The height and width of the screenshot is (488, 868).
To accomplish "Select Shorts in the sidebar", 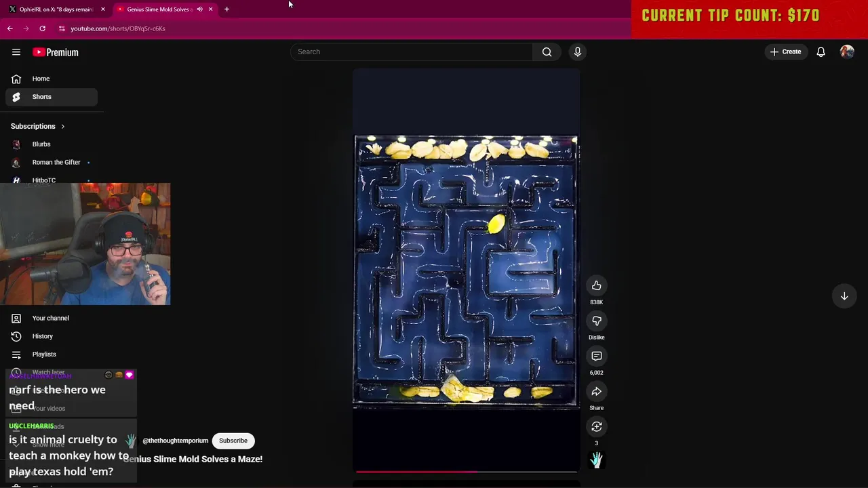I will pos(52,97).
